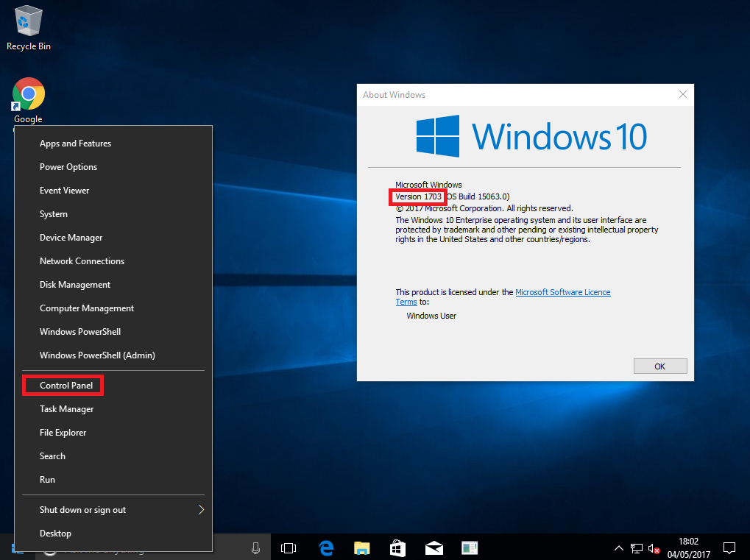Click the Microsoft Windows label text
The image size is (750, 560).
tap(428, 185)
